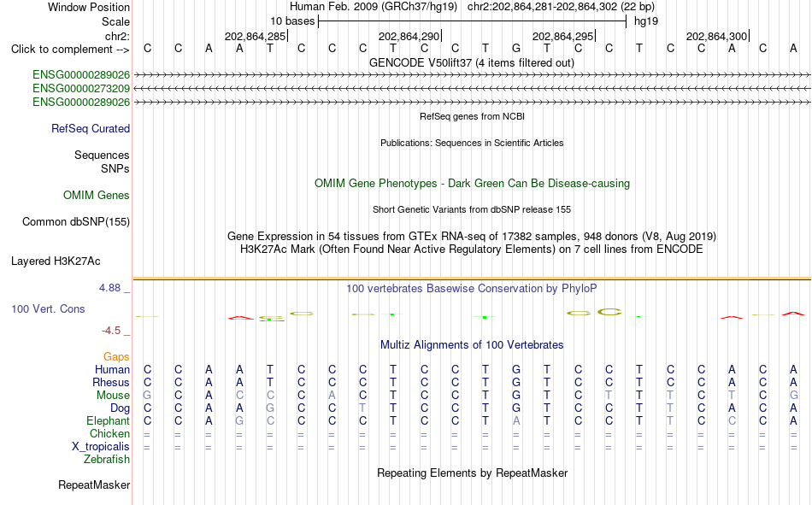Click the SNPs track label
The image size is (812, 505).
click(115, 169)
